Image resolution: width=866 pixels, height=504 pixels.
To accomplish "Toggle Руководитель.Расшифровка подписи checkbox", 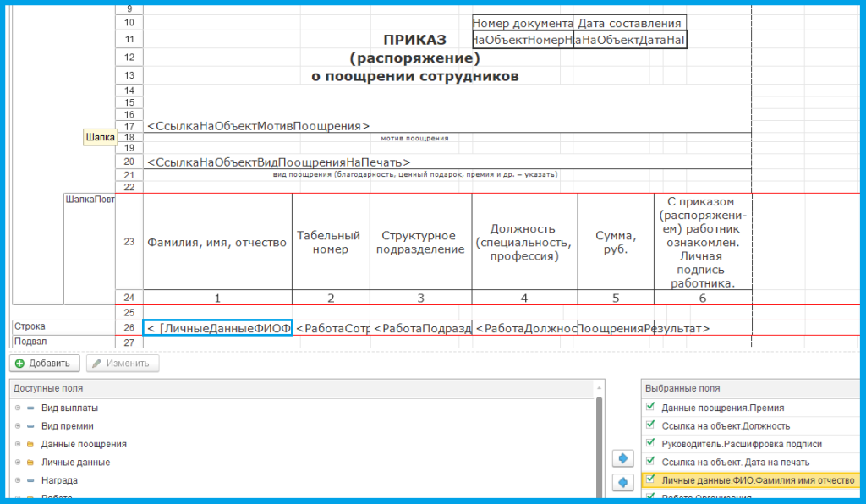I will point(649,444).
